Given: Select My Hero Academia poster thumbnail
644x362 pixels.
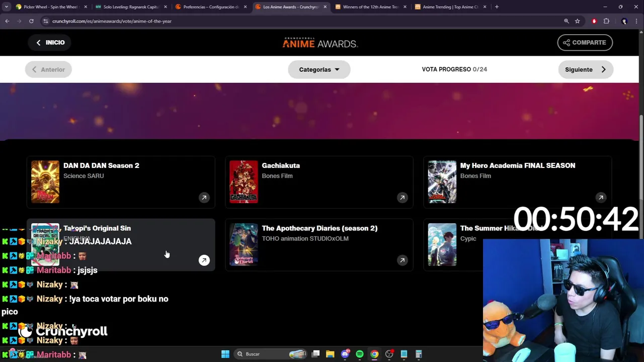Looking at the screenshot, I should coord(442,182).
